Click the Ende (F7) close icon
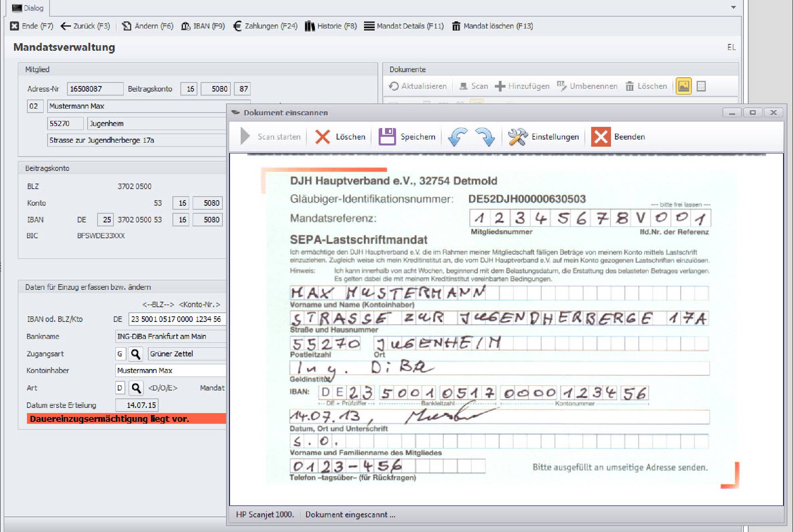Image resolution: width=793 pixels, height=532 pixels. pos(15,26)
